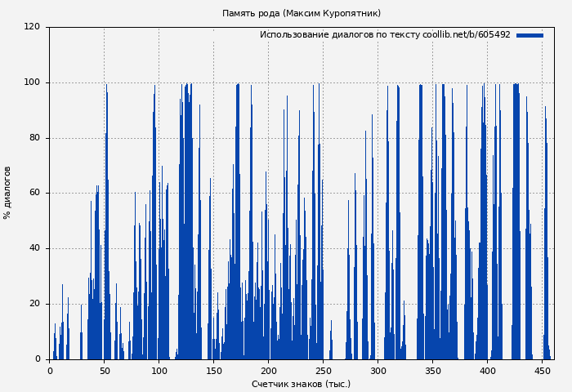572x392 pixels.
Task: Click the 450 tick on the x-axis
Action: tap(543, 371)
